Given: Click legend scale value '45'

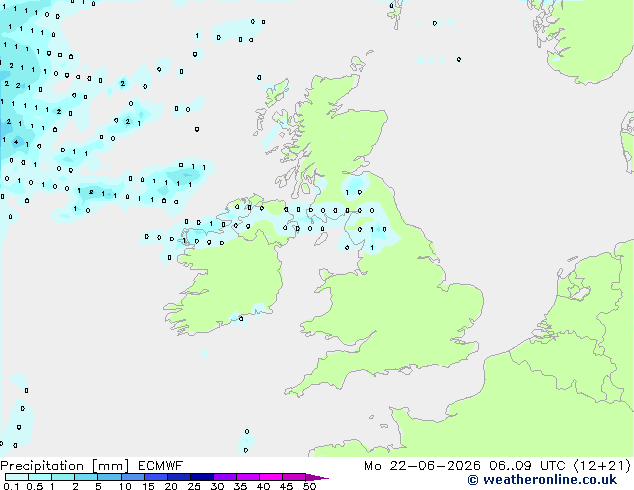Looking at the screenshot, I should coord(286,486).
